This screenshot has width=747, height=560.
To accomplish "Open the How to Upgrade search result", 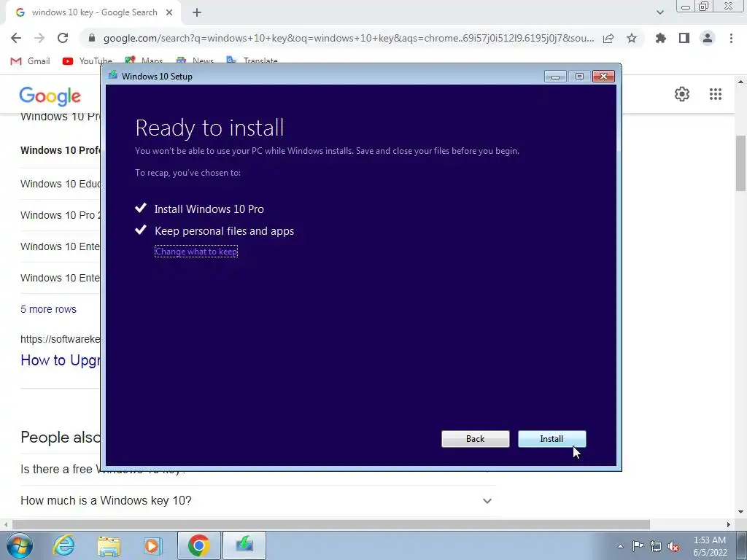I will 60,360.
